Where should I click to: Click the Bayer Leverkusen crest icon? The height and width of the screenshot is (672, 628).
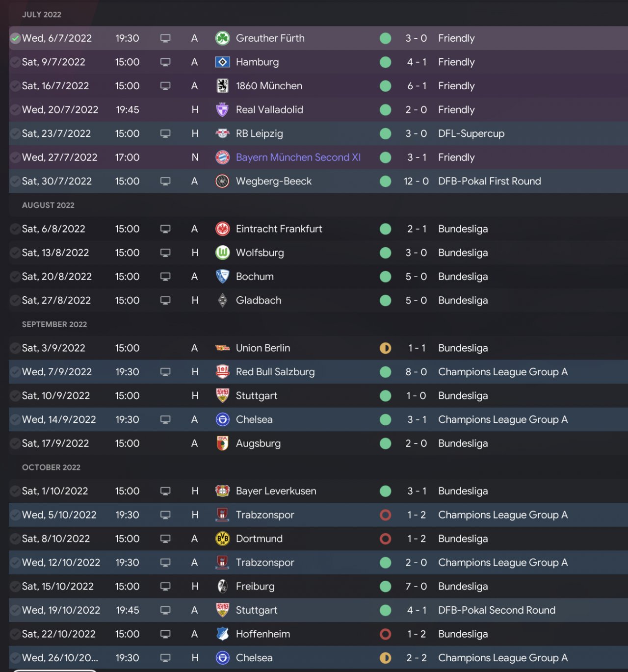coord(223,491)
